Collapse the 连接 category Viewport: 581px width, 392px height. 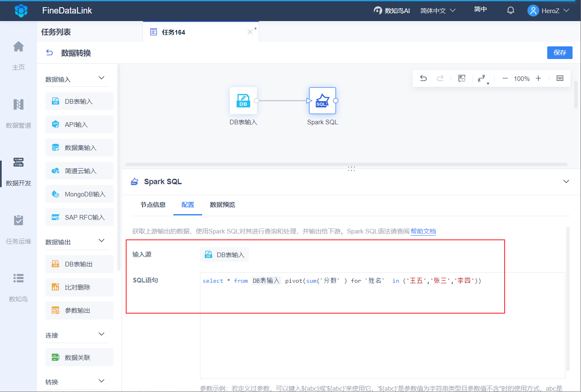point(101,334)
